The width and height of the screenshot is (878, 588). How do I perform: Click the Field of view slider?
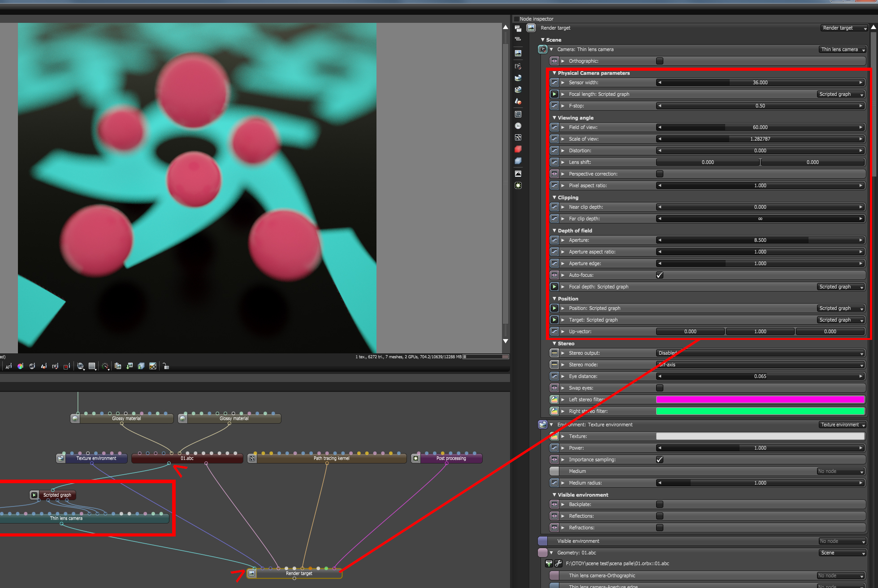click(760, 127)
